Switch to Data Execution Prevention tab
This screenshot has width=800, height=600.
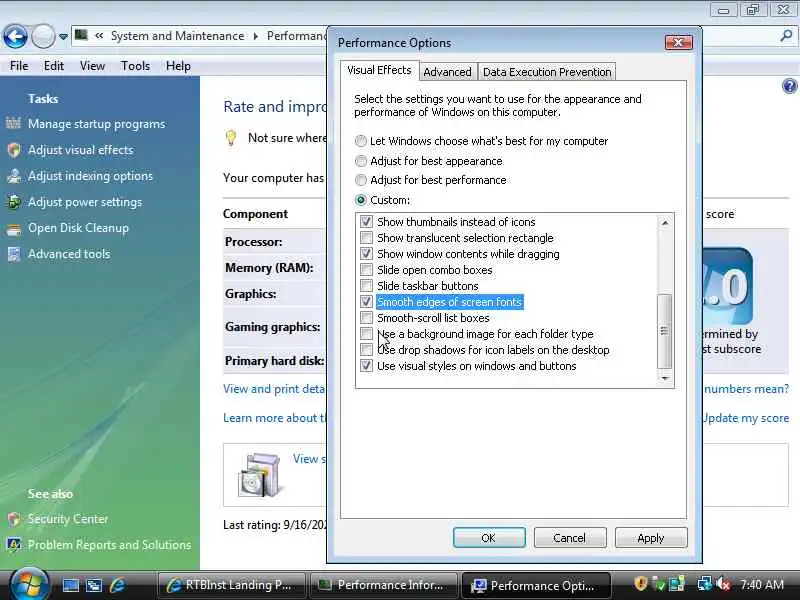547,72
